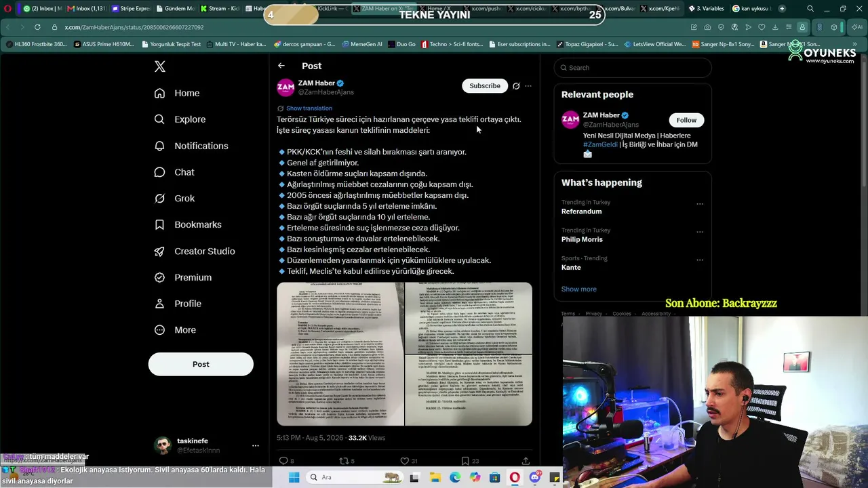Click the share icon under the post

click(x=526, y=461)
